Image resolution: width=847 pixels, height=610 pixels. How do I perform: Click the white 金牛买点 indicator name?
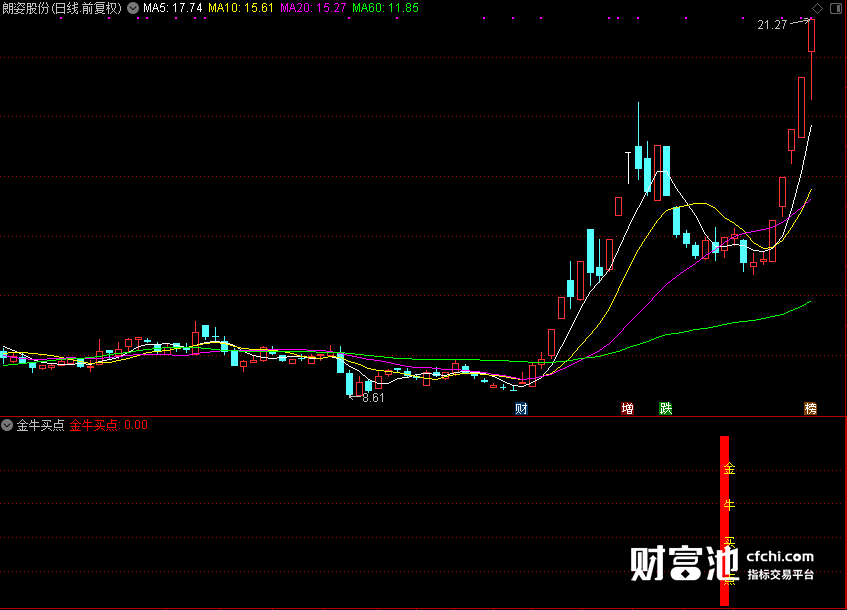(x=41, y=425)
